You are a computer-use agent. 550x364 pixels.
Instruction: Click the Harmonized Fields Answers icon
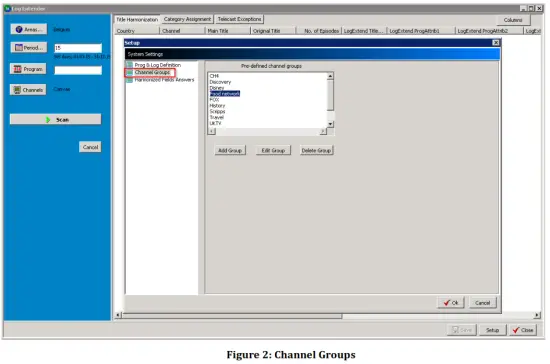[130, 80]
